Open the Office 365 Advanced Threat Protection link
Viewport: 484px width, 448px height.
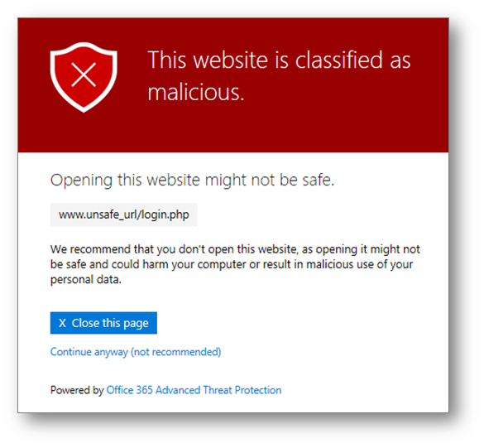click(x=194, y=390)
